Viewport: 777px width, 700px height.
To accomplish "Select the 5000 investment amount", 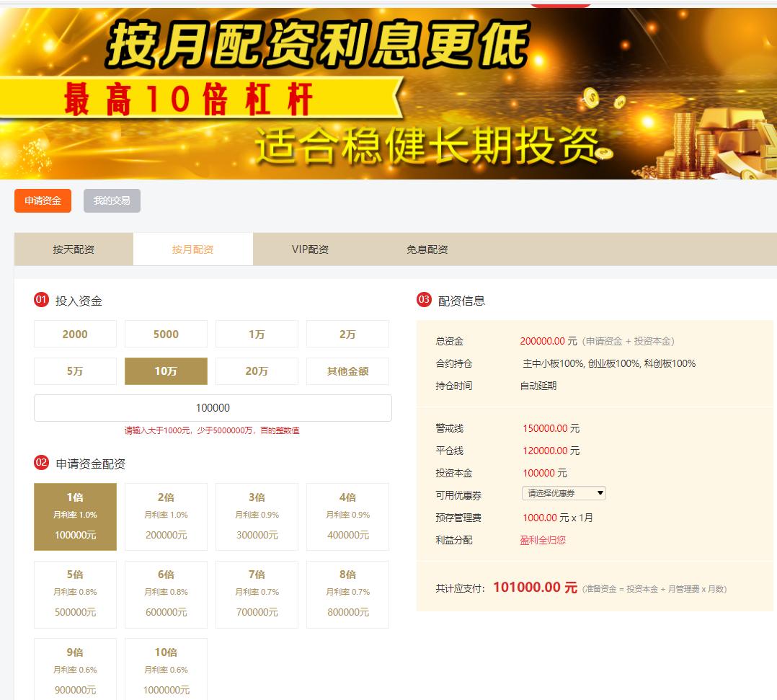I will [165, 334].
